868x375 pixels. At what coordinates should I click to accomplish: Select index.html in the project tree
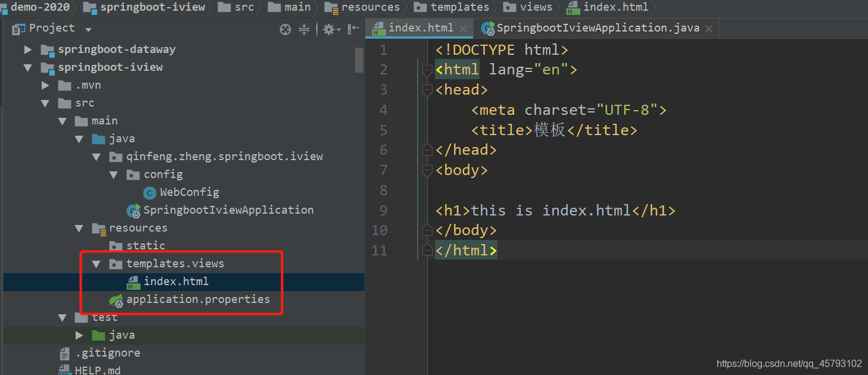point(176,282)
